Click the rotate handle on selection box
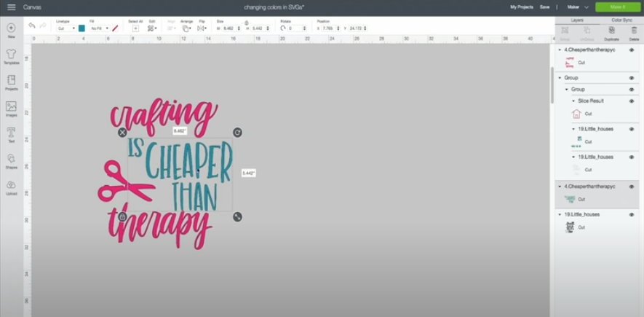This screenshot has width=644, height=317. coord(237,133)
